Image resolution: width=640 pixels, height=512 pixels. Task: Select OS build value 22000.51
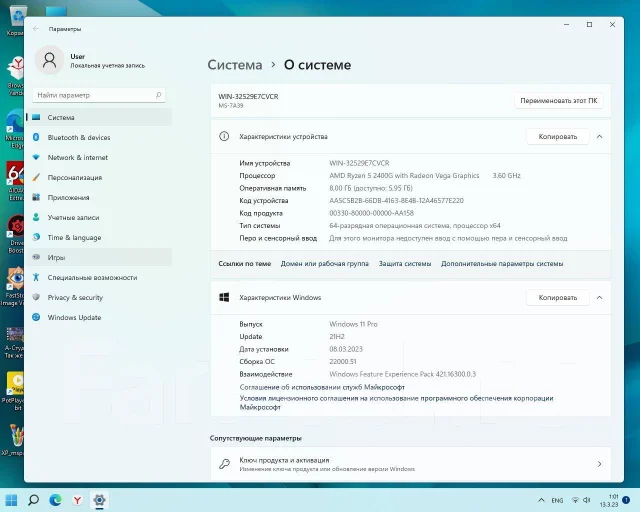click(343, 361)
